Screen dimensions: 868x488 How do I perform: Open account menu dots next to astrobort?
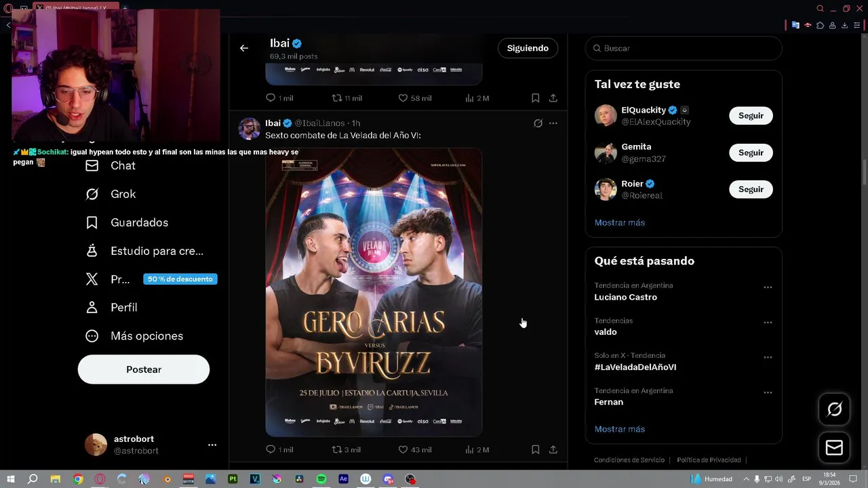[x=212, y=445]
